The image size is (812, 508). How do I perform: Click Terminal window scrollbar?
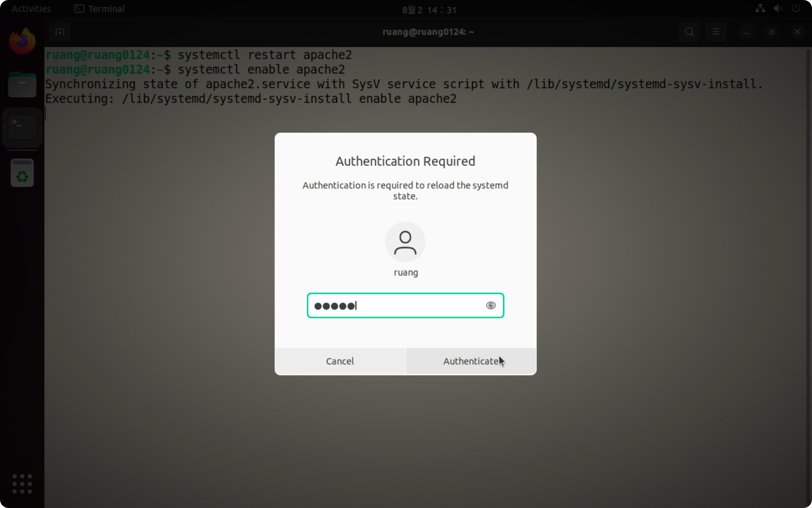[x=809, y=277]
